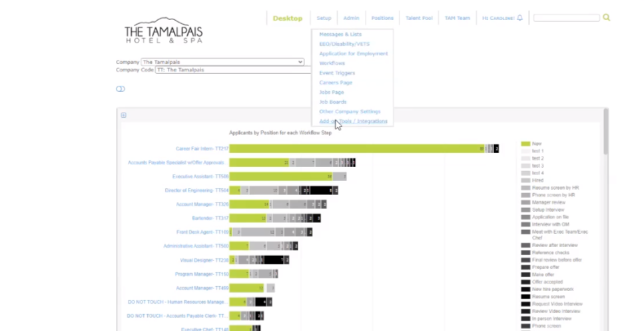Select Messages & Lists from Setup menu
Screen dimensions: 644x331
(340, 35)
